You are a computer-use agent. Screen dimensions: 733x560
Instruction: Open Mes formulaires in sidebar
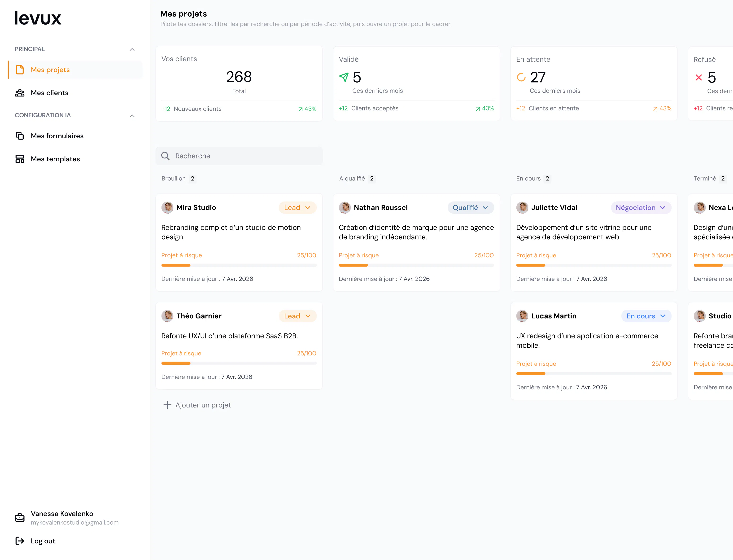(x=75, y=136)
